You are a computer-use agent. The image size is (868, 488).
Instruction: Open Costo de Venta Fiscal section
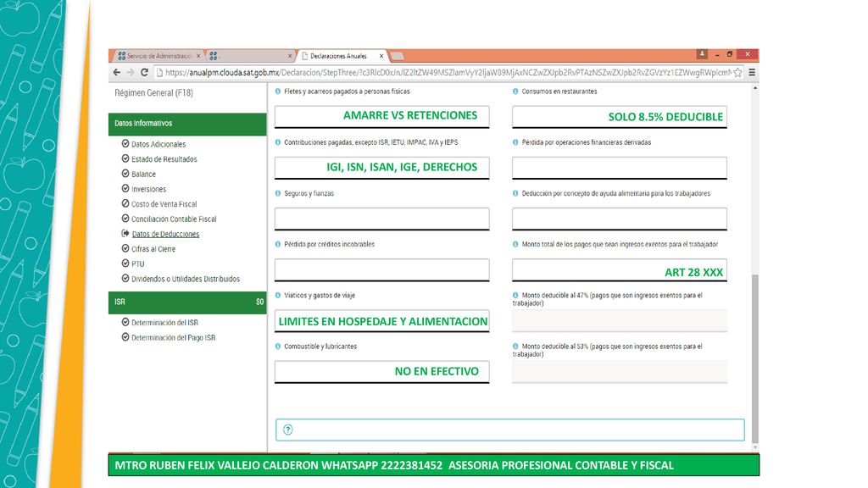point(164,203)
